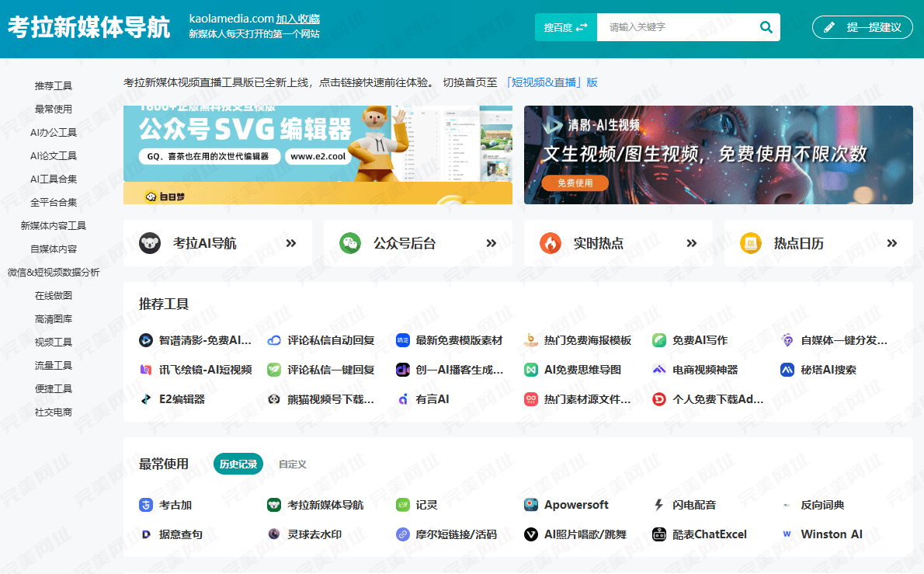Image resolution: width=924 pixels, height=574 pixels.
Task: Click the 个人免费下载Ad red icon
Action: point(659,399)
